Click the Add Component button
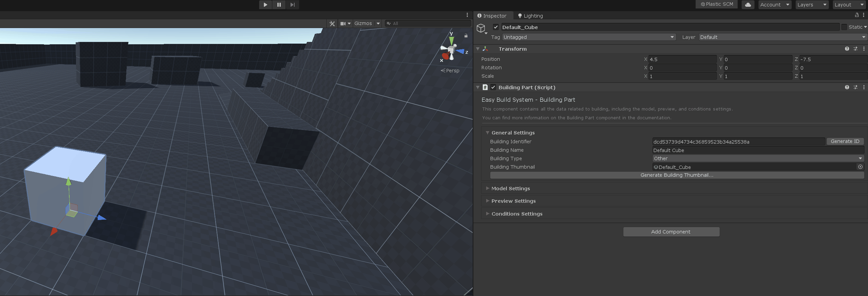This screenshot has width=868, height=296. point(671,232)
